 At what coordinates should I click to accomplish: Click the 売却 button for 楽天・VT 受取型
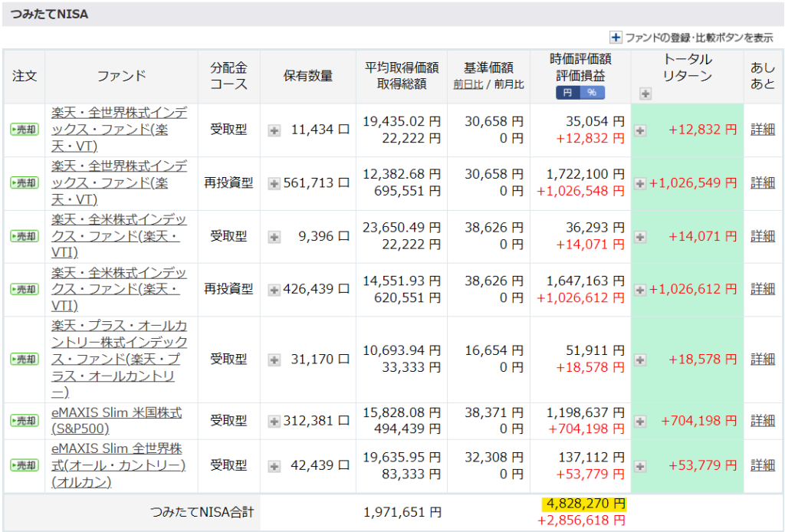click(24, 130)
